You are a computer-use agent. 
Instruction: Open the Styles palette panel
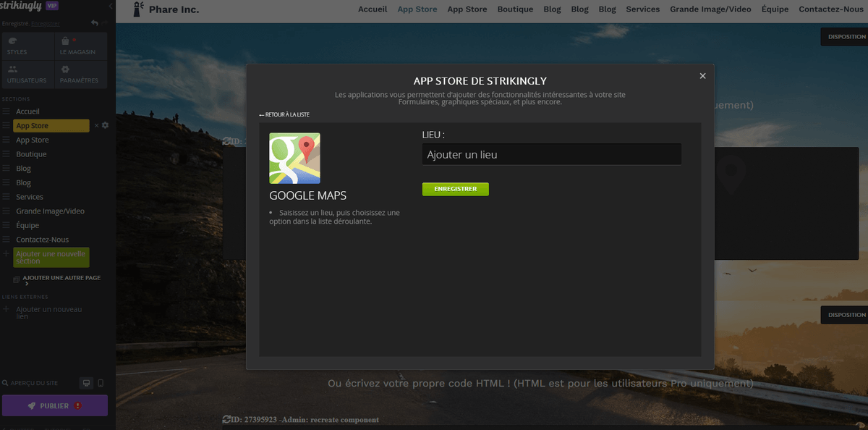[x=27, y=46]
